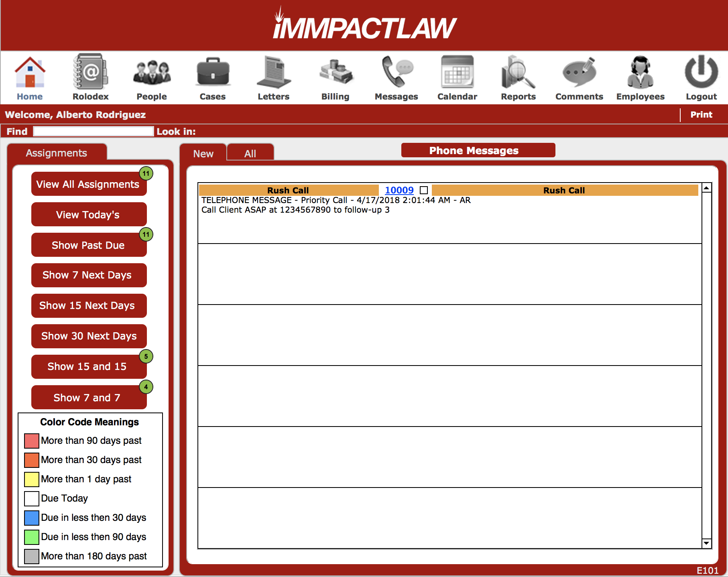Click View Today's button
This screenshot has width=728, height=577.
[x=89, y=215]
